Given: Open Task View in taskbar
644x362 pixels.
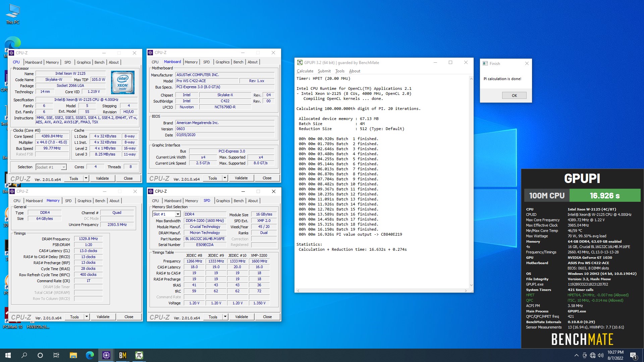Looking at the screenshot, I should tap(56, 355).
